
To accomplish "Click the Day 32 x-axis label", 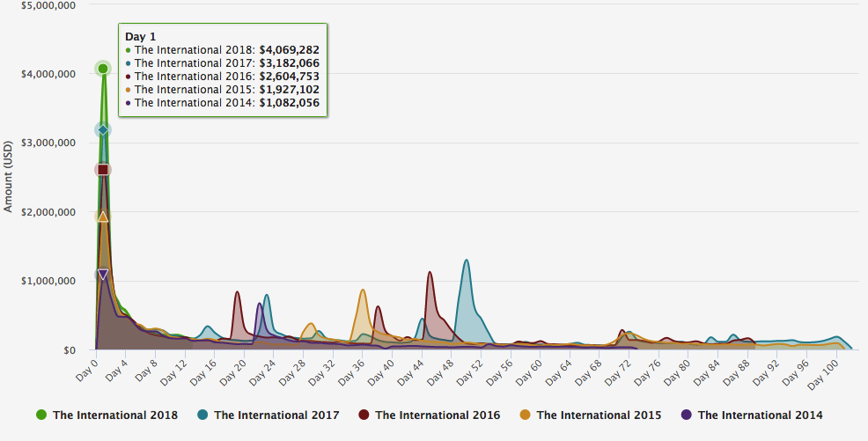I will click(321, 371).
